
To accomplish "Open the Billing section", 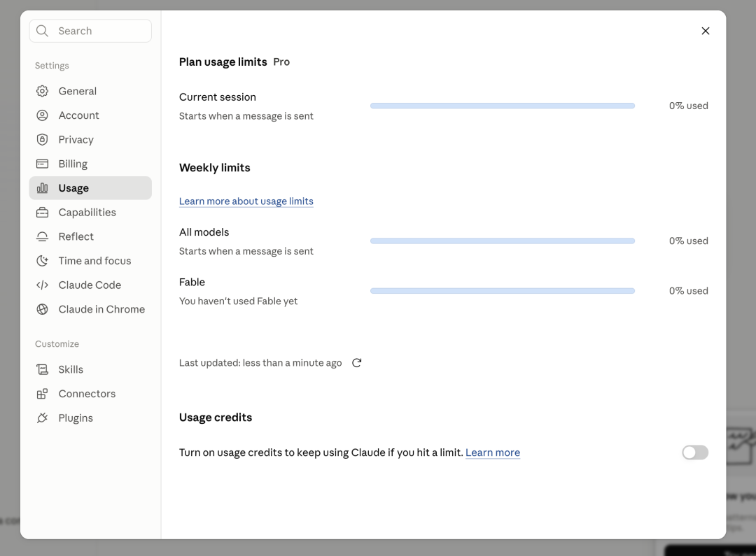I will coord(90,164).
